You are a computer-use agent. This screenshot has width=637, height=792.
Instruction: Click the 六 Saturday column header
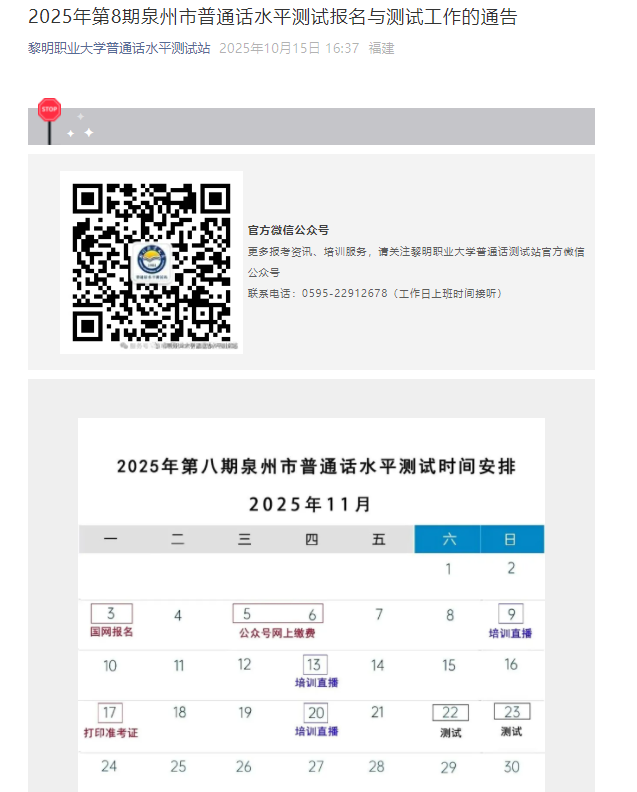pyautogui.click(x=448, y=540)
